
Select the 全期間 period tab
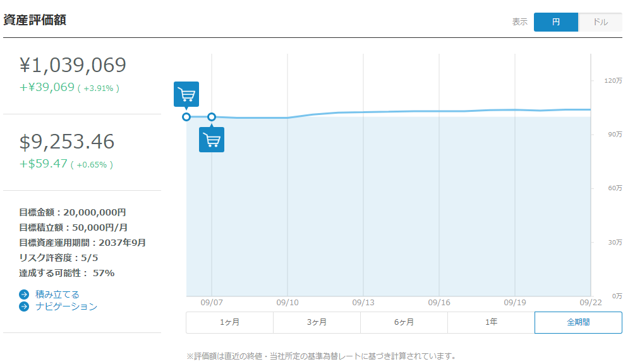(x=578, y=322)
